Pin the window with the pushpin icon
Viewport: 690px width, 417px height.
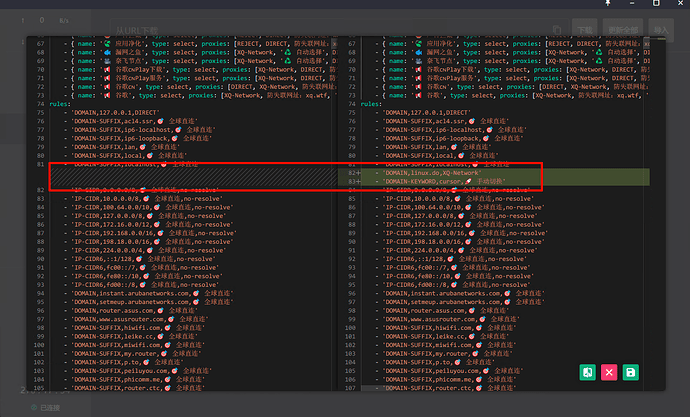point(608,3)
